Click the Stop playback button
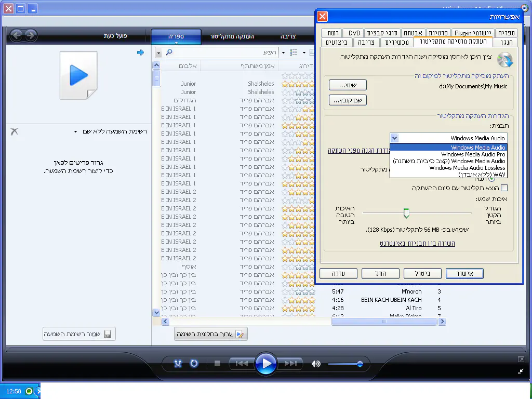This screenshot has height=399, width=532. coord(218,364)
